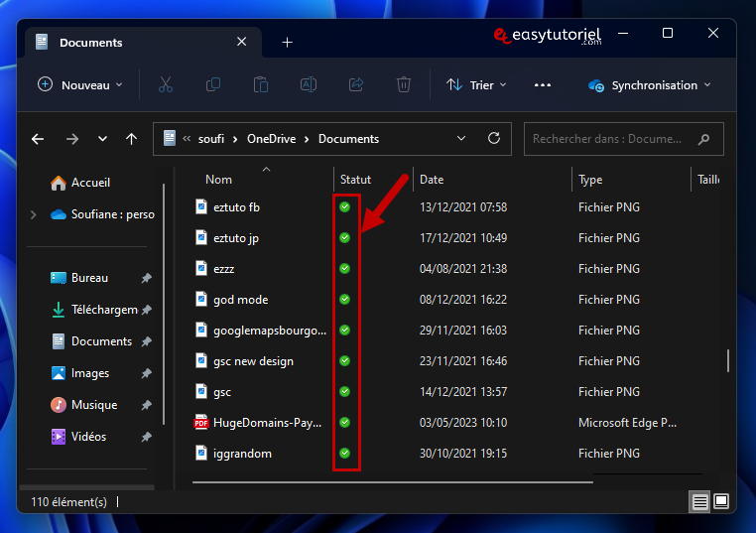Open the Synchronisation dropdown

[x=650, y=85]
